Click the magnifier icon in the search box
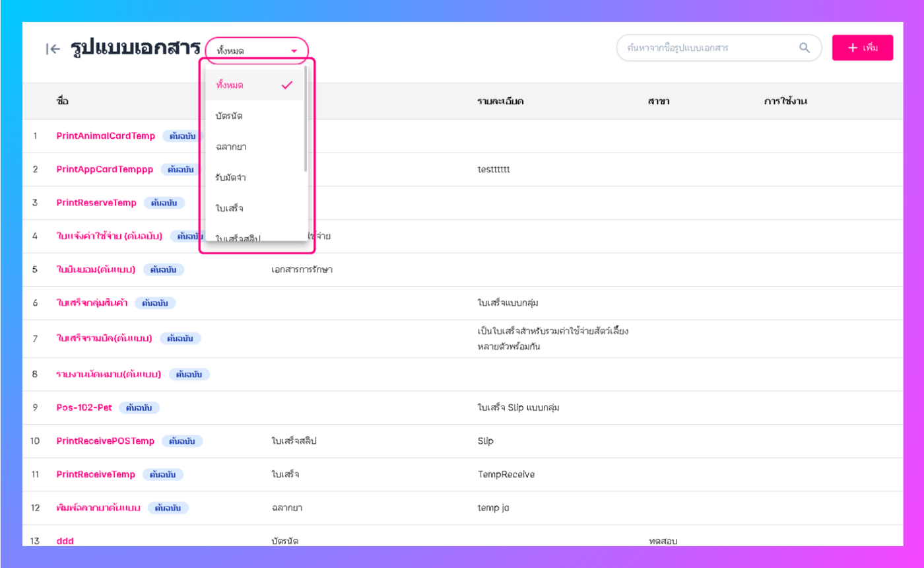The height and width of the screenshot is (568, 924). 804,48
